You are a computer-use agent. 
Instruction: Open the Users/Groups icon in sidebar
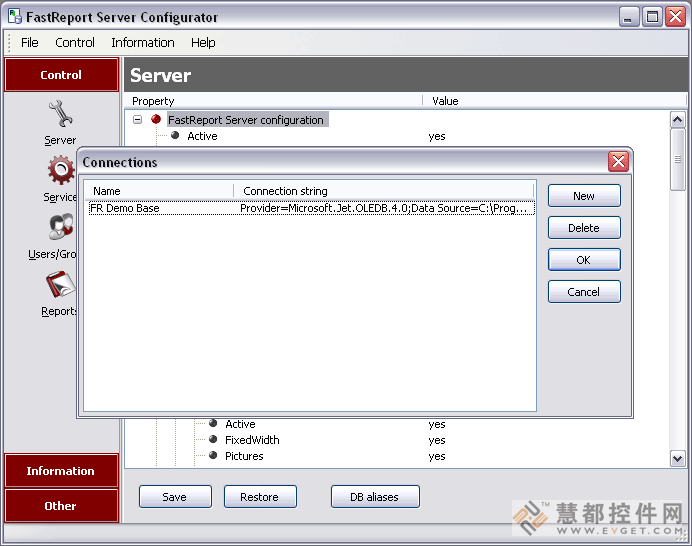(x=61, y=226)
